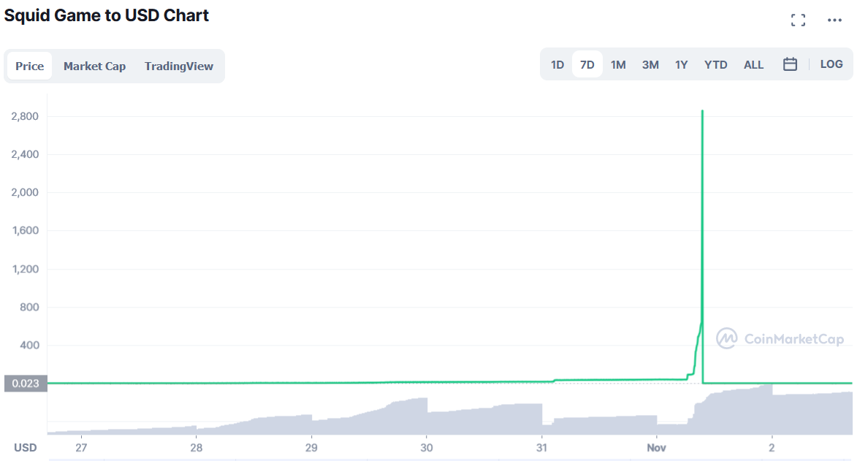Click the 0.023 current price label
The height and width of the screenshot is (461, 868).
pos(25,383)
